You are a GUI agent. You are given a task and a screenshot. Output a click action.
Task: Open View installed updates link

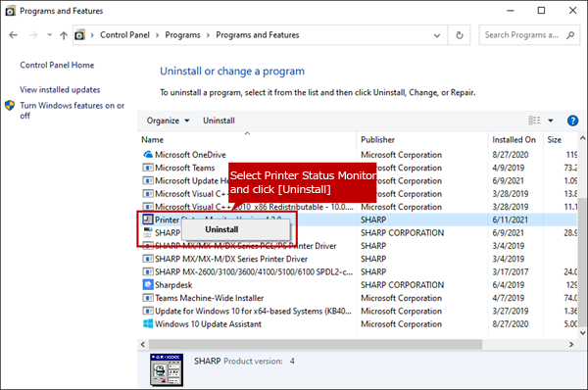click(x=60, y=90)
